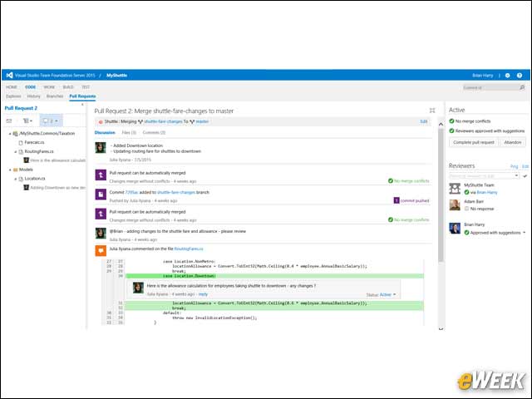Select the Discussion tab
532x399 pixels.
[105, 133]
